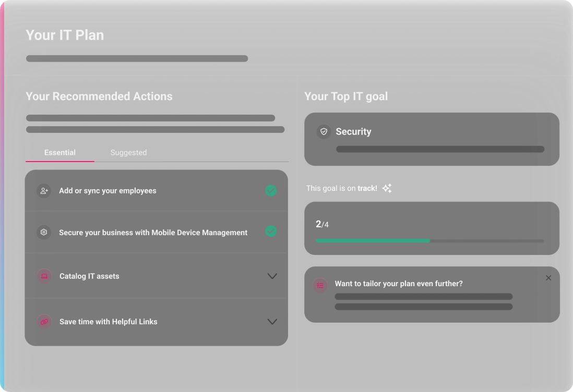Expand the Save time with Helpful Links chevron
The width and height of the screenshot is (573, 392).
pos(272,322)
